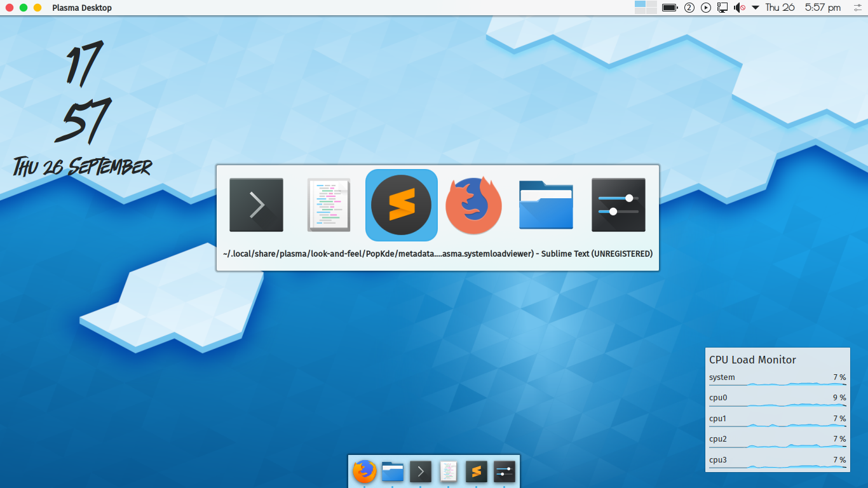Select Konsole terminal in the task switcher
The image size is (868, 488).
tap(256, 205)
